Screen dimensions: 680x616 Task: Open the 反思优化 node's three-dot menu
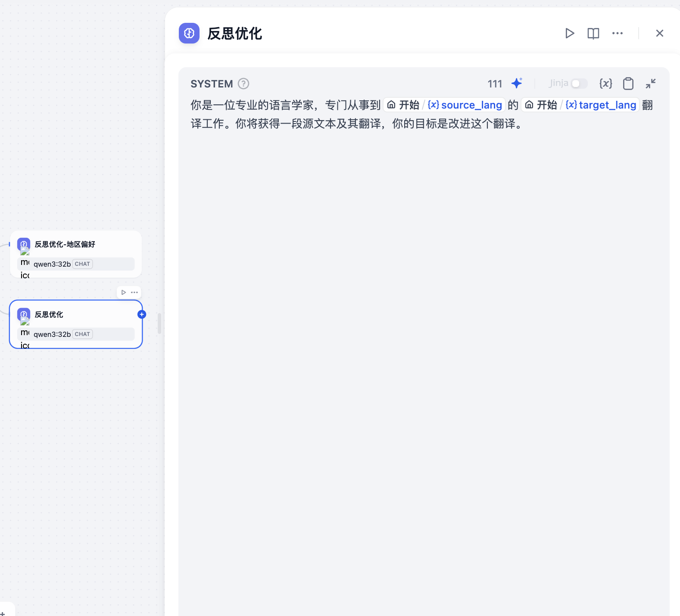[134, 292]
